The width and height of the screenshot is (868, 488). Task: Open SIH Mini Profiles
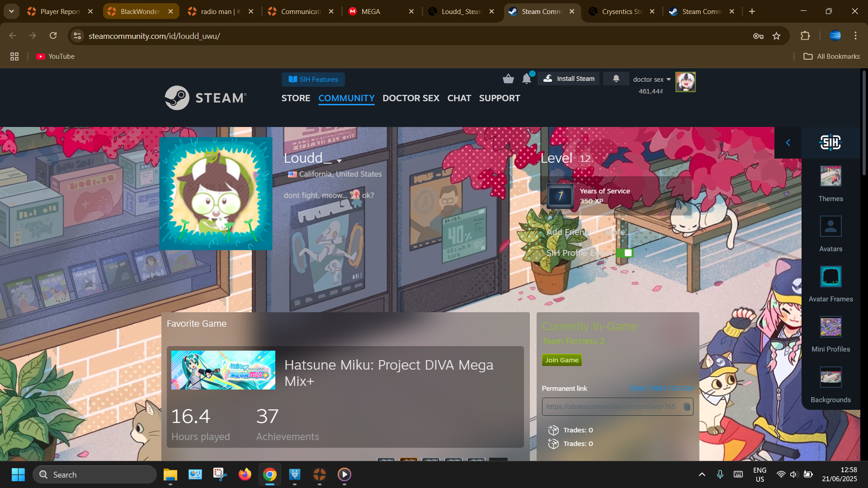click(x=830, y=334)
